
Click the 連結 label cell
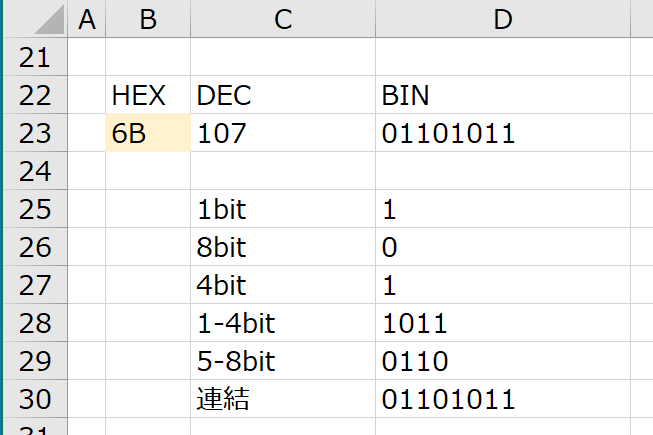(283, 398)
